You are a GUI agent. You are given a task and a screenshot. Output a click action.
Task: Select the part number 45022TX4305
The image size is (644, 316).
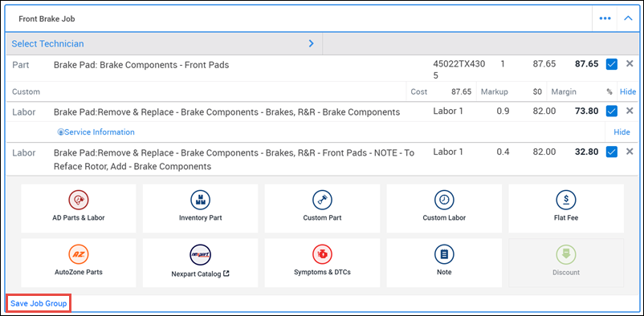coord(459,70)
